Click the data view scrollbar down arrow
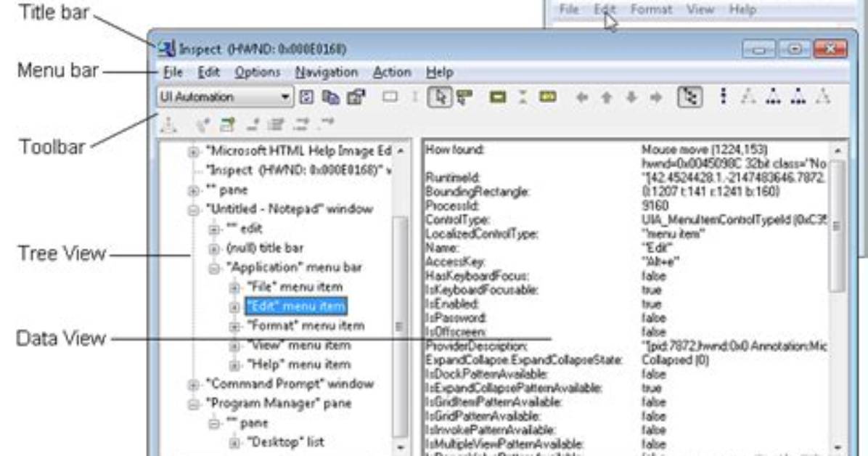868x456 pixels. tap(838, 447)
